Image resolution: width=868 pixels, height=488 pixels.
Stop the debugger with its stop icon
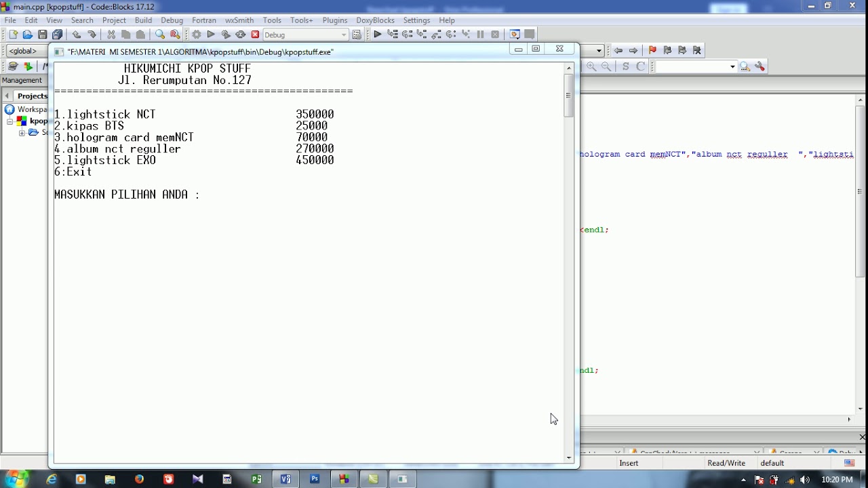coord(495,35)
